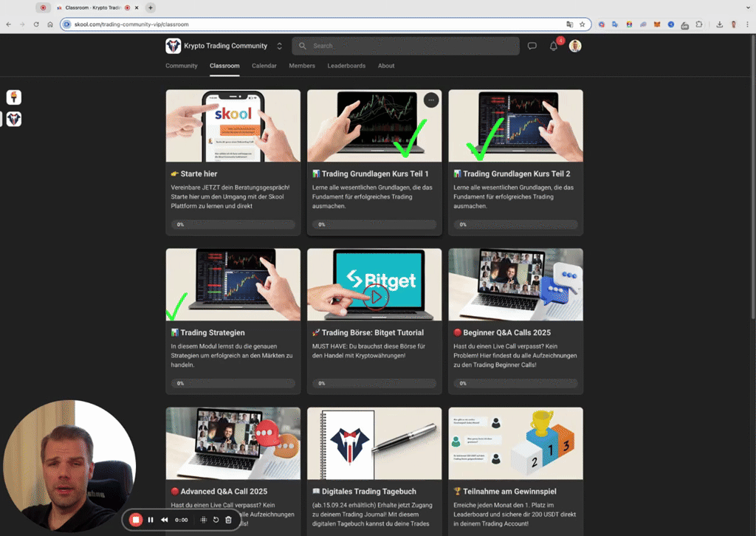
Task: Open a new browser tab
Action: (151, 7)
